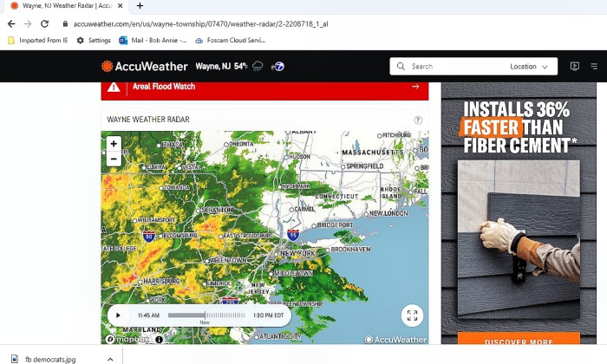Viewport: 607px width, 364px height.
Task: Open a new browser tab
Action: point(140,6)
